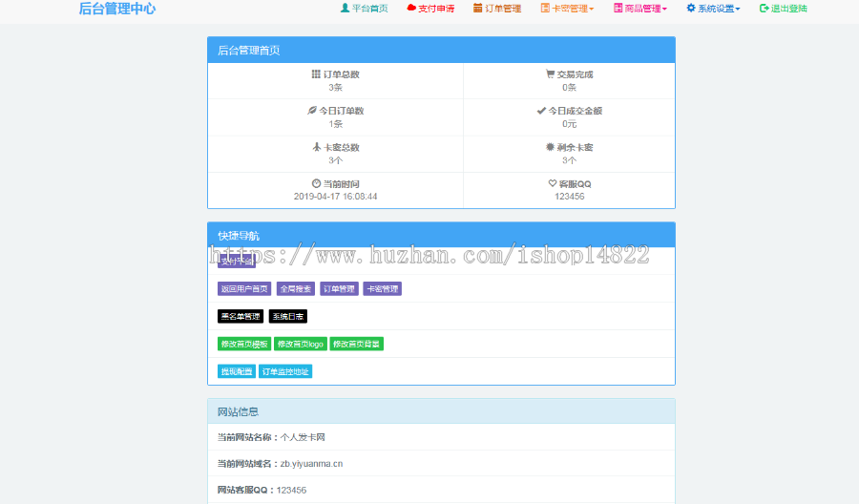Image resolution: width=859 pixels, height=504 pixels.
Task: Click the green 修改首页logo button
Action: click(x=301, y=344)
